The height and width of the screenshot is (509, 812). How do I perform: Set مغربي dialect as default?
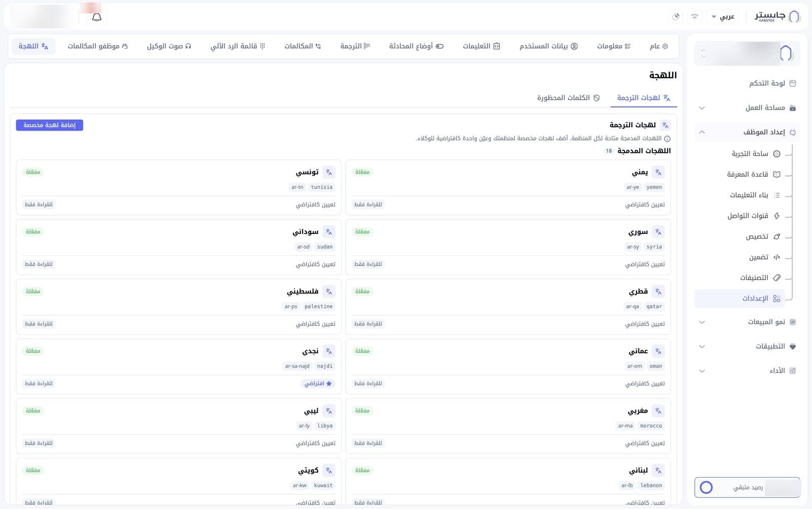tap(645, 443)
